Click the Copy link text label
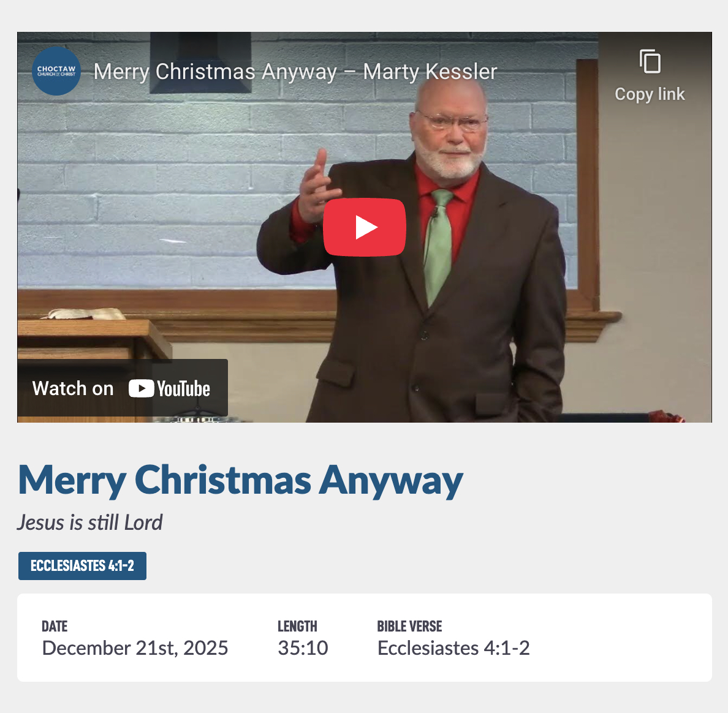The image size is (728, 713). pos(650,94)
